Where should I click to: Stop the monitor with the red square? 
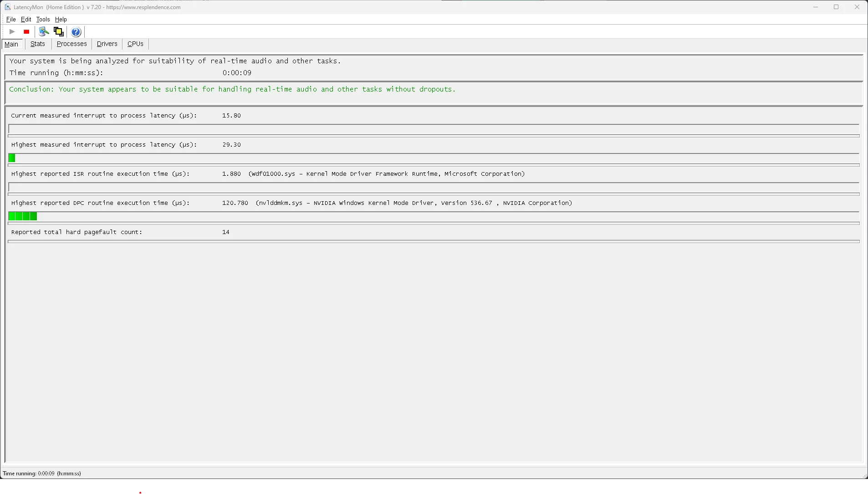pyautogui.click(x=26, y=32)
